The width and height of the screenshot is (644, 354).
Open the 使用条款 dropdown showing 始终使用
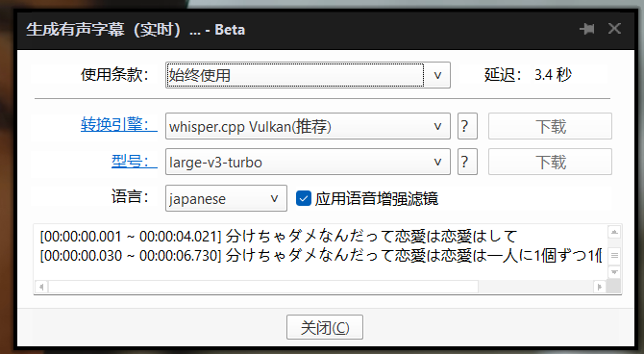click(308, 75)
